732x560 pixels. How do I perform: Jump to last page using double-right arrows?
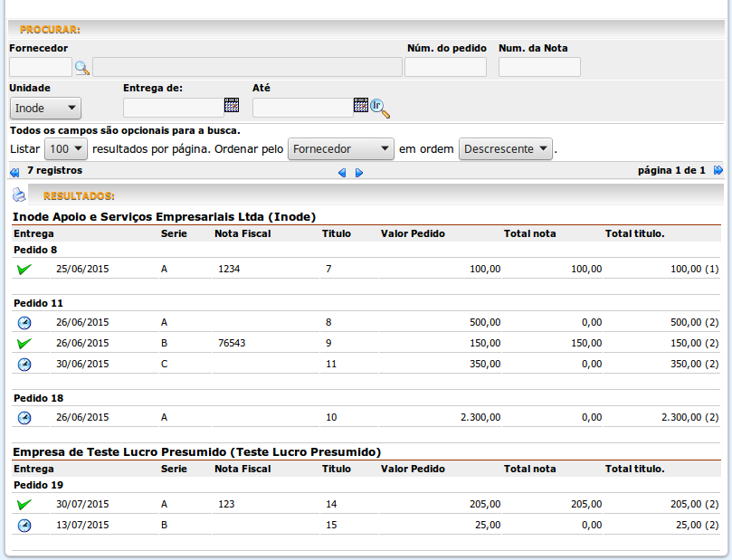pyautogui.click(x=718, y=170)
